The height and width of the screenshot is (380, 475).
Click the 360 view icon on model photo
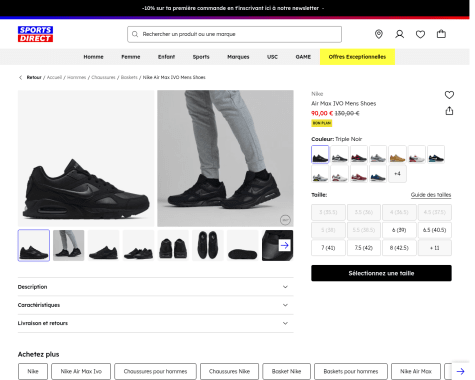click(x=285, y=220)
